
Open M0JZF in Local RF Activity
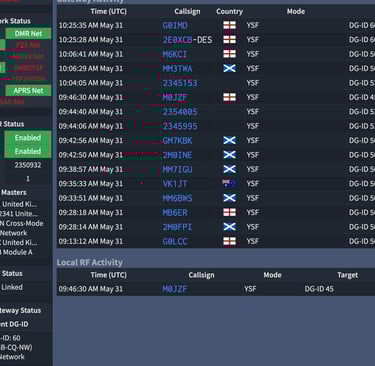[175, 289]
